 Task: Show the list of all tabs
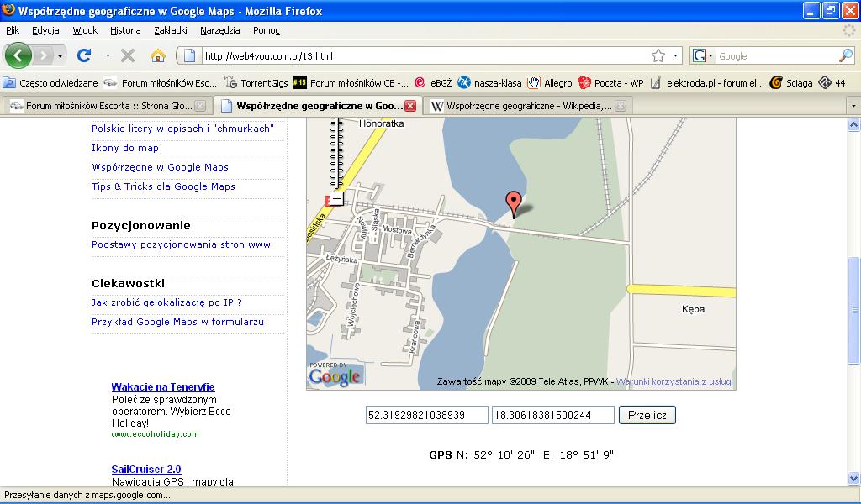click(x=853, y=107)
